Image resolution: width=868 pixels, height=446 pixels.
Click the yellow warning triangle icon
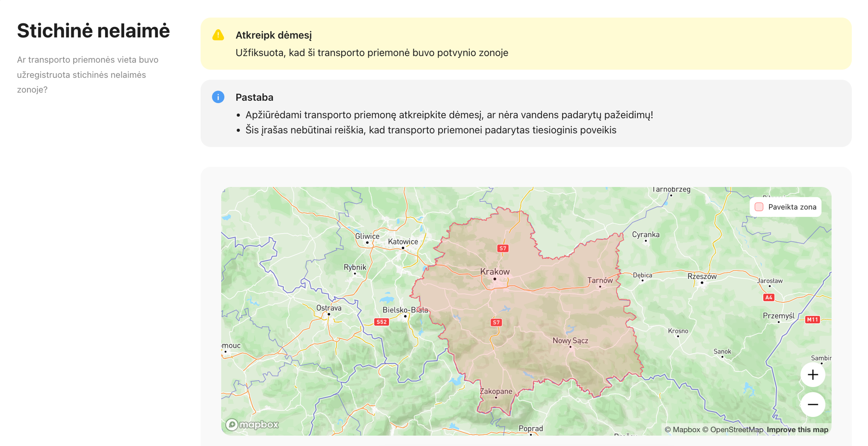coord(218,35)
